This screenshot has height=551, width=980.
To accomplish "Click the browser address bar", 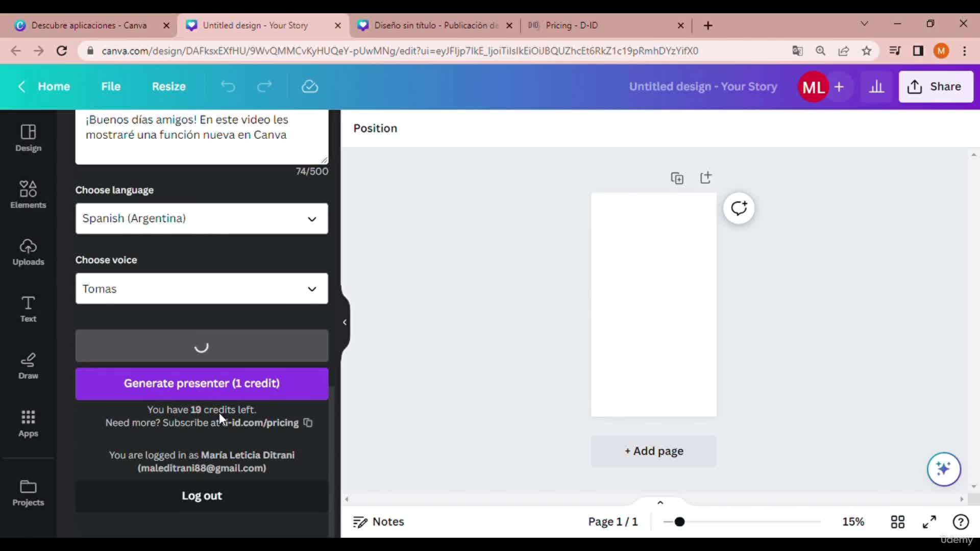I will coord(400,51).
